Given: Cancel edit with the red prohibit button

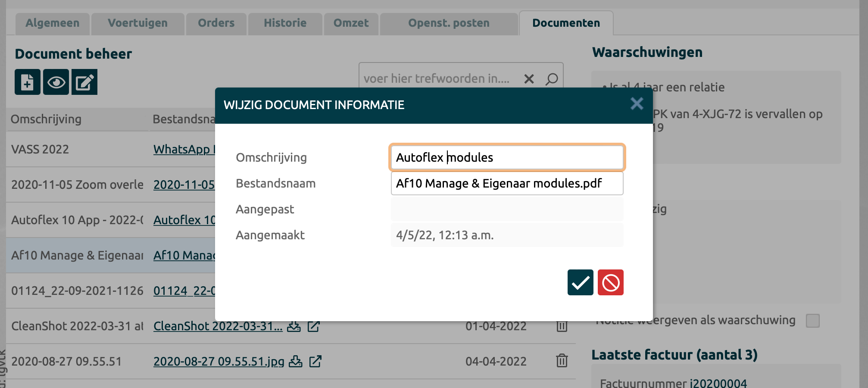Looking at the screenshot, I should (x=610, y=282).
